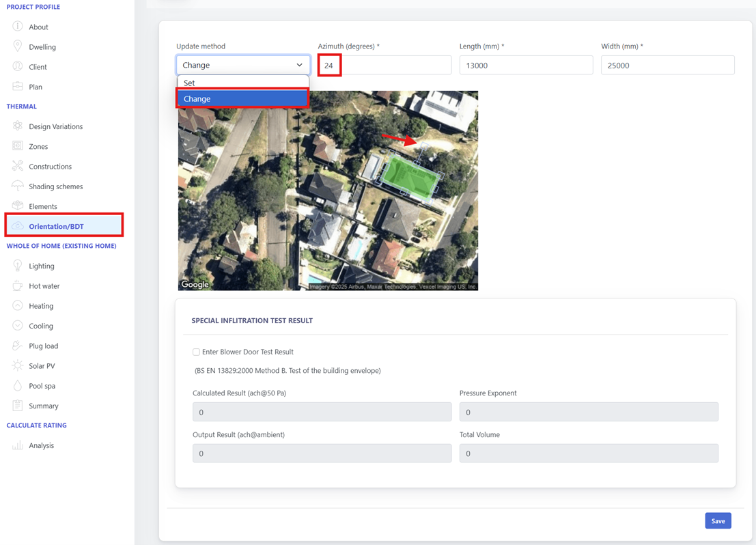Click the Summary clipboard icon

pyautogui.click(x=17, y=405)
